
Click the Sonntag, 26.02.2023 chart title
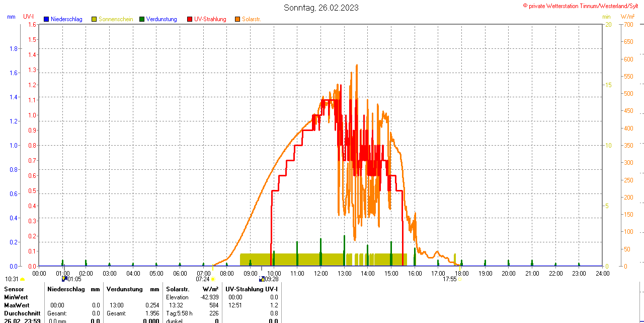coord(321,8)
